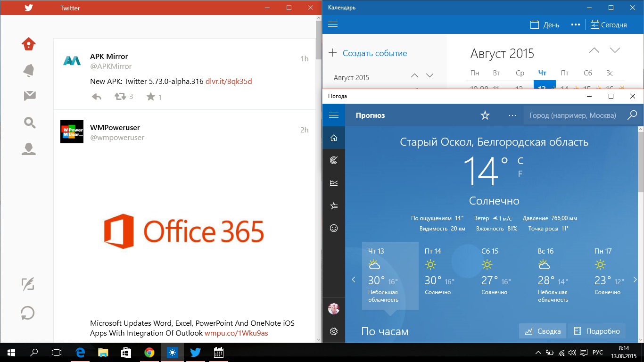Expand hidden system tray icons
This screenshot has height=362, width=644.
tap(538, 353)
